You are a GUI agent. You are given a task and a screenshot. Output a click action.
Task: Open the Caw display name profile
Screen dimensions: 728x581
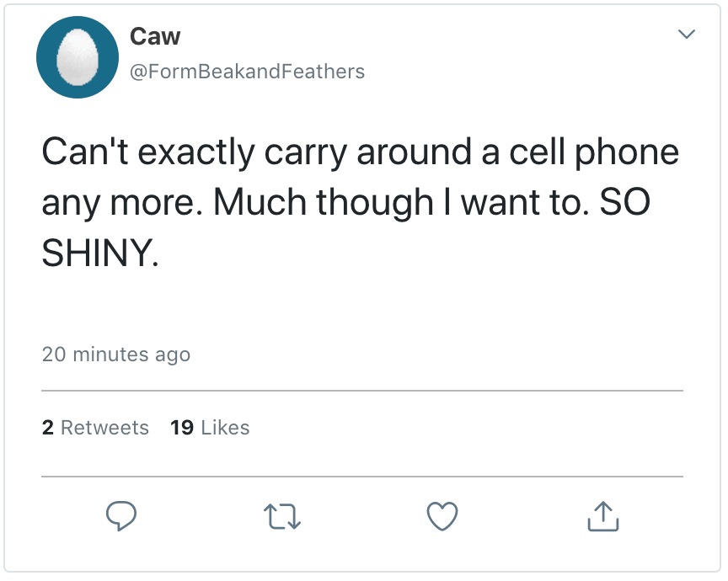155,36
